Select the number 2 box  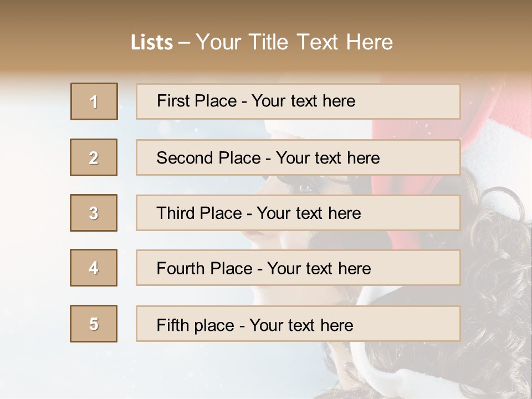(94, 157)
